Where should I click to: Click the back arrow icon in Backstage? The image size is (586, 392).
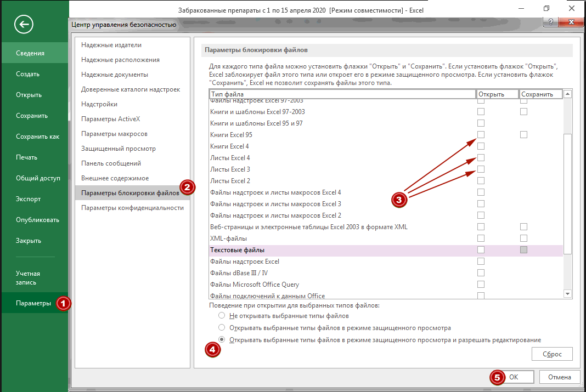pyautogui.click(x=24, y=25)
